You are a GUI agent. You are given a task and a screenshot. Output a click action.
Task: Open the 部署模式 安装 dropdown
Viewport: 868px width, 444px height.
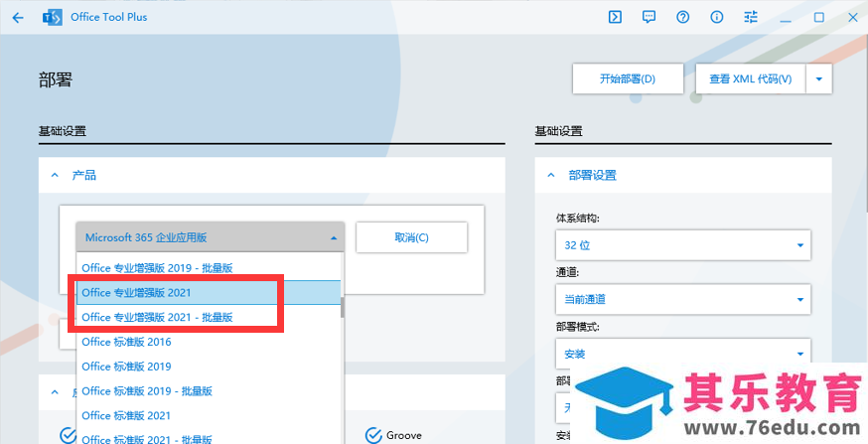click(x=683, y=354)
